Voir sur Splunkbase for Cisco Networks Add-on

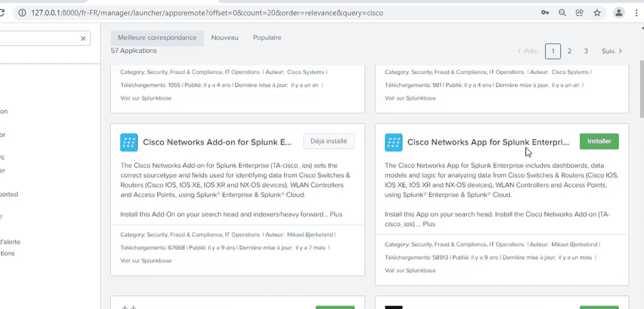pyautogui.click(x=146, y=261)
